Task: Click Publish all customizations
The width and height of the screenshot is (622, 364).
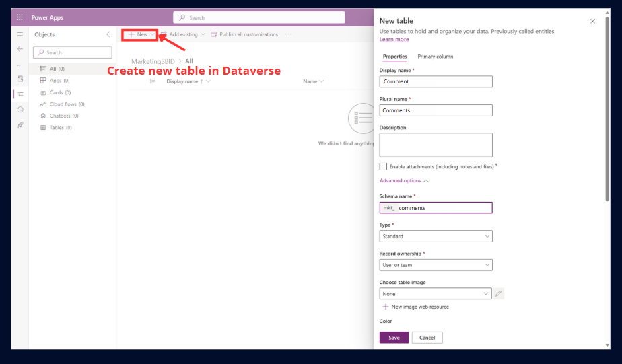Action: [244, 34]
